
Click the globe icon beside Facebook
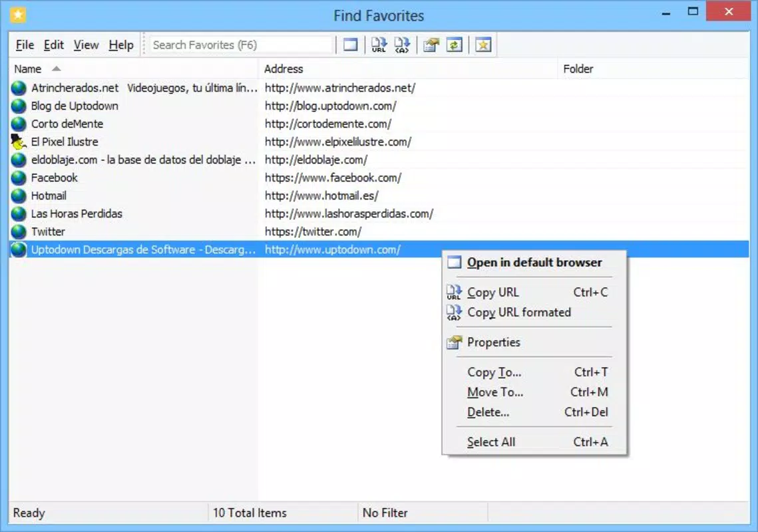(19, 178)
